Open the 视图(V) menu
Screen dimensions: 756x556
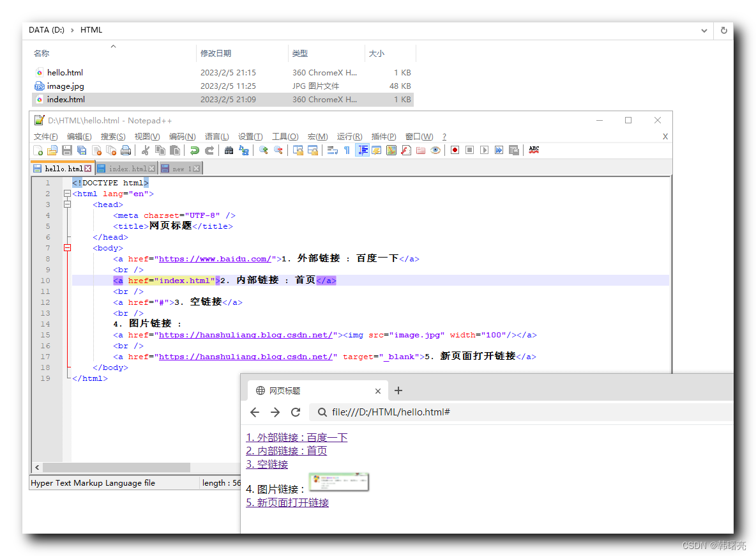coord(147,137)
